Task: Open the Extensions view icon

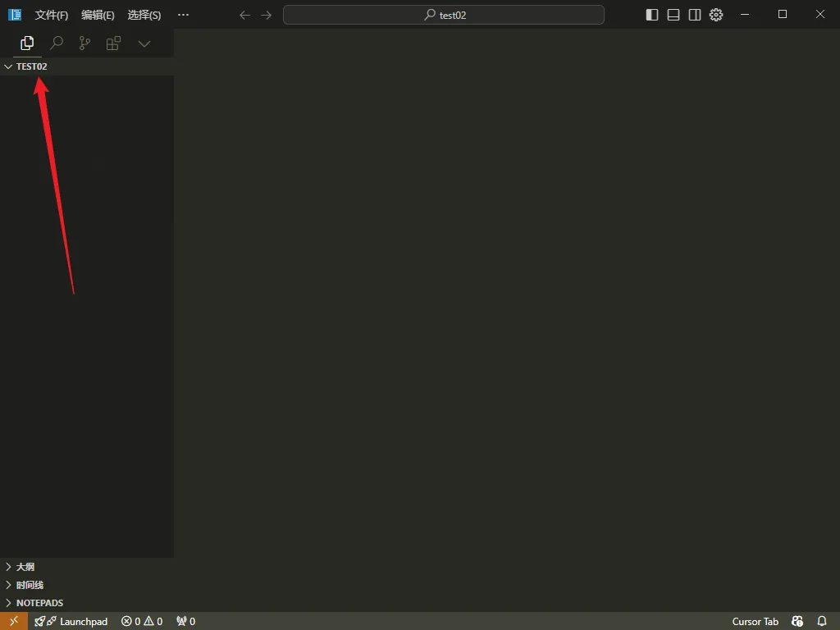Action: [x=113, y=43]
